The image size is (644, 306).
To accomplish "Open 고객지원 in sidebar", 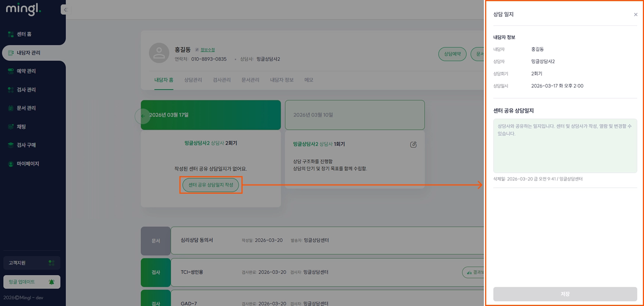I will point(32,263).
